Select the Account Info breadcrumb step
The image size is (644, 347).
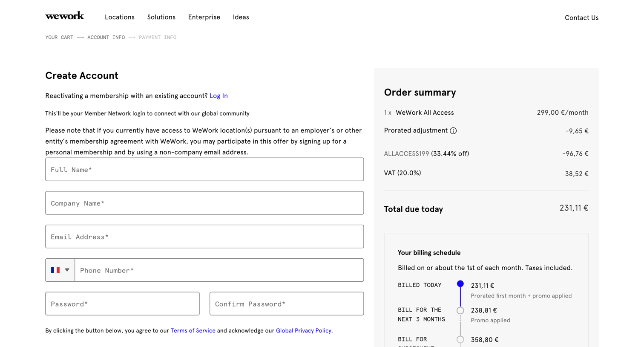click(106, 38)
